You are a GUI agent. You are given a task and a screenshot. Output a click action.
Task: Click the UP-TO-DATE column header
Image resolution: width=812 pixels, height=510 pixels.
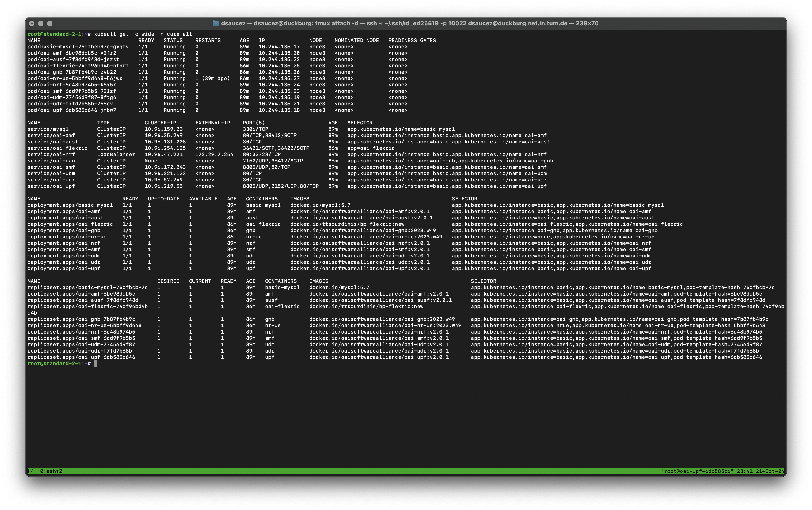[x=164, y=199]
